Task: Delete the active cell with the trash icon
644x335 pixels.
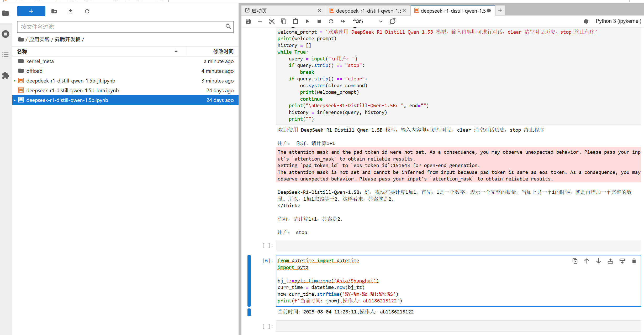Action: pyautogui.click(x=634, y=261)
